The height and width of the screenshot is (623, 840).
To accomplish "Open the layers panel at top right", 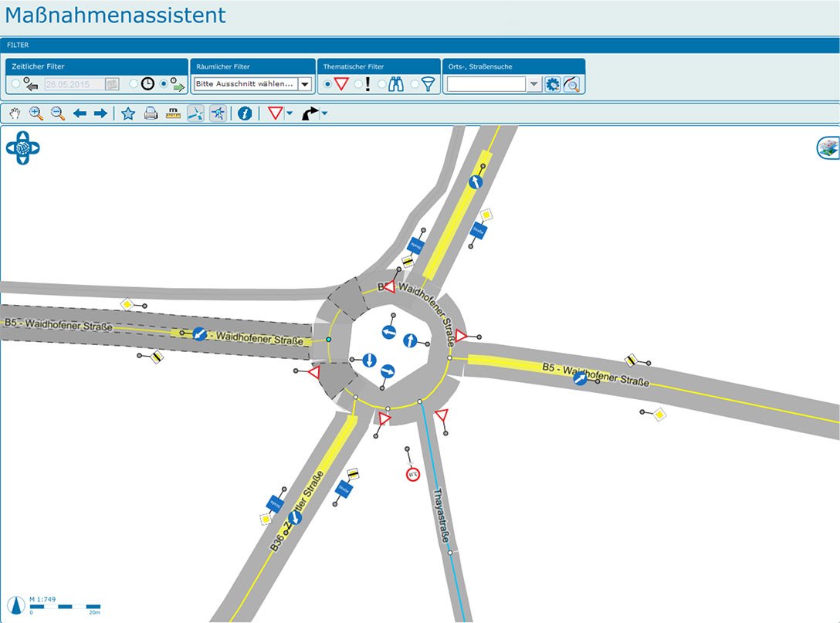I will (x=828, y=148).
